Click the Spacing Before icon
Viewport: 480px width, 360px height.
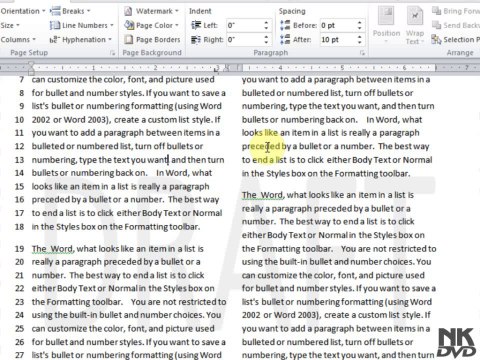(285, 25)
